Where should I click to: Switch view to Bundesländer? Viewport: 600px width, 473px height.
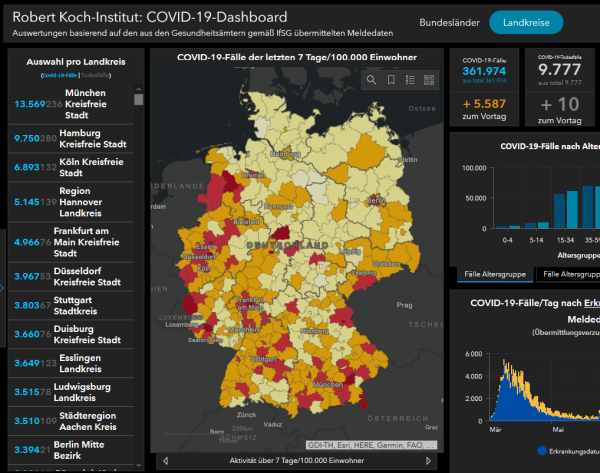pyautogui.click(x=447, y=22)
